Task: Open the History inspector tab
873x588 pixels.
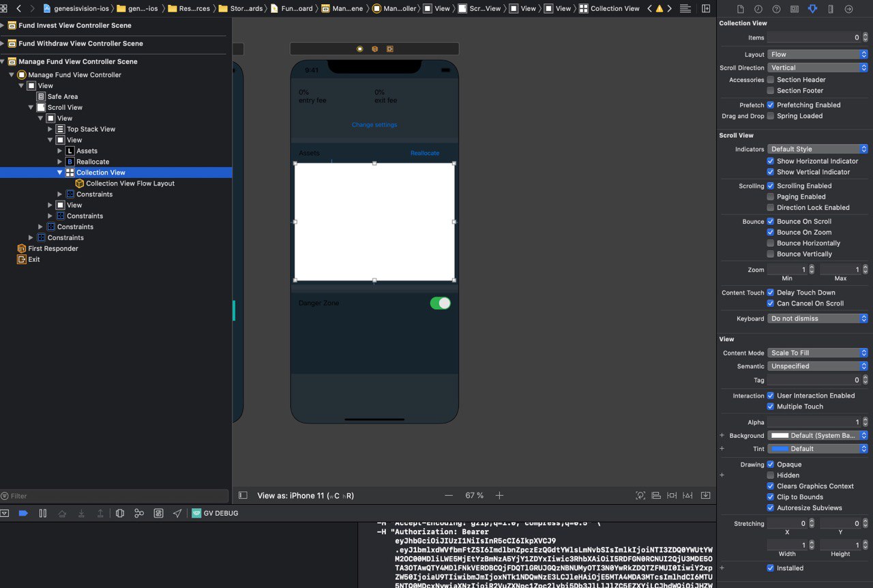Action: (x=758, y=9)
